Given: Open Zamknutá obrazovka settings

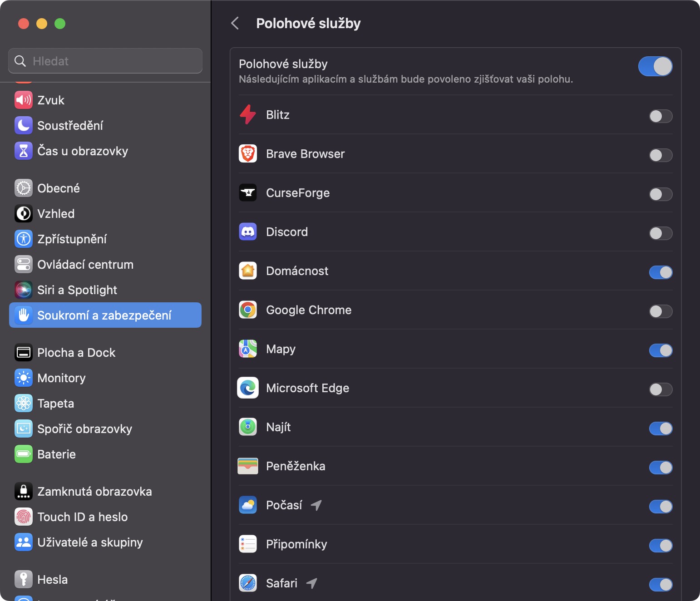Looking at the screenshot, I should (94, 492).
